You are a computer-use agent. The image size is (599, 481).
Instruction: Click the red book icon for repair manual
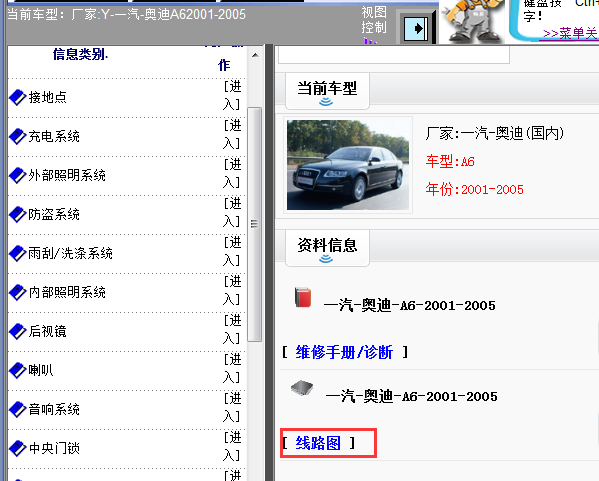pos(303,298)
